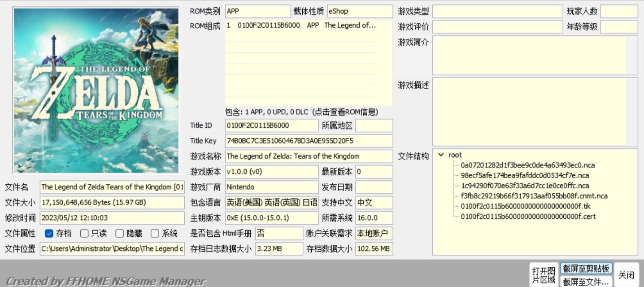Select the cnmt.nca file in tree
644x287 pixels.
534,196
